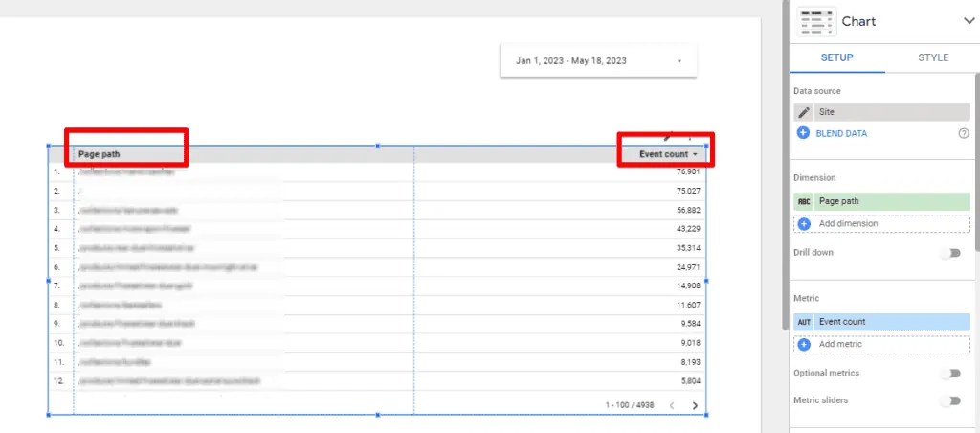Viewport: 980px width, 433px height.
Task: Click the 14,908 event count cell
Action: click(688, 286)
